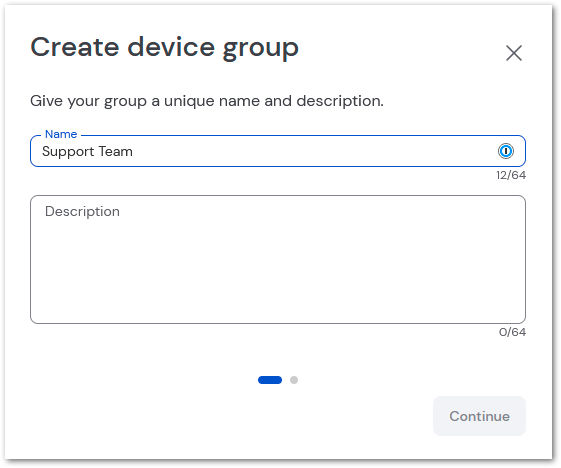Place cursor after 'Team' in Name field
561x468 pixels.
[x=134, y=151]
